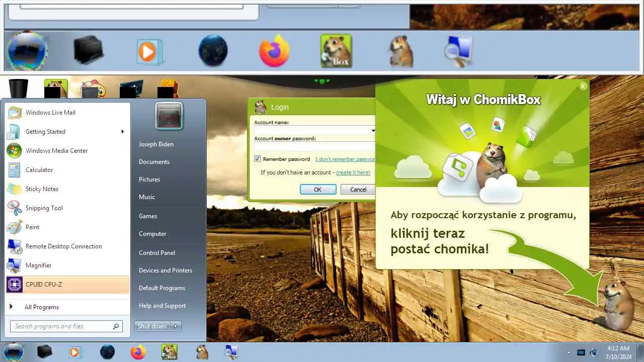Expand All Programs in Start menu

[x=67, y=307]
